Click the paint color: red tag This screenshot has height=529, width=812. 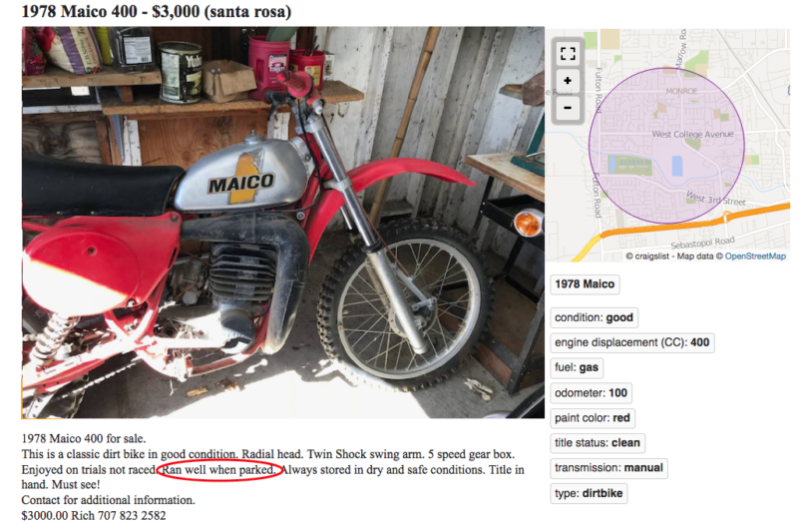pos(593,418)
